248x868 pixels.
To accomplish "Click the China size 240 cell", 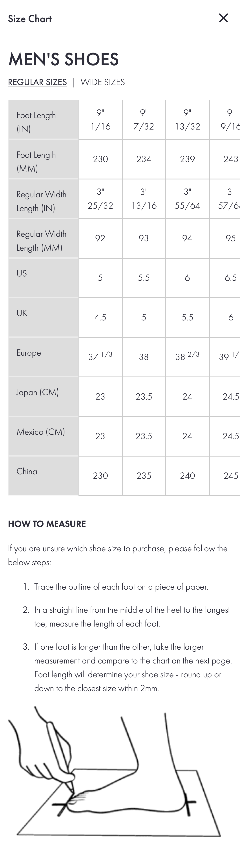I will click(x=187, y=476).
